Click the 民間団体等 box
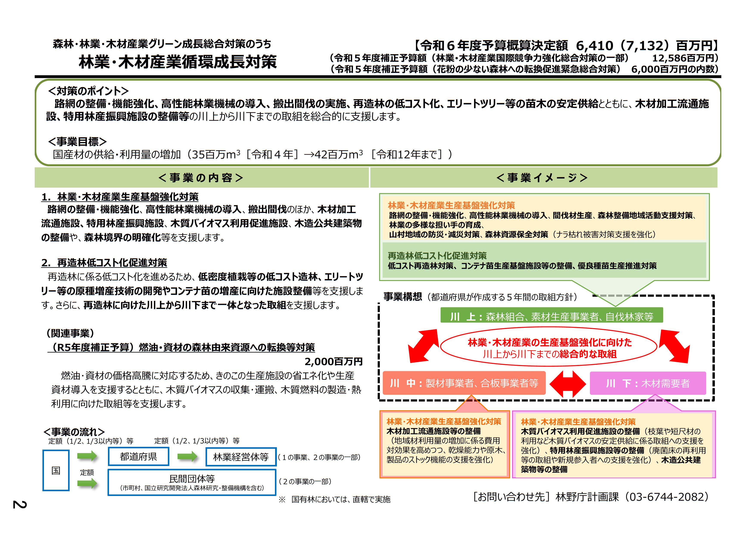The height and width of the screenshot is (535, 756). click(x=192, y=482)
